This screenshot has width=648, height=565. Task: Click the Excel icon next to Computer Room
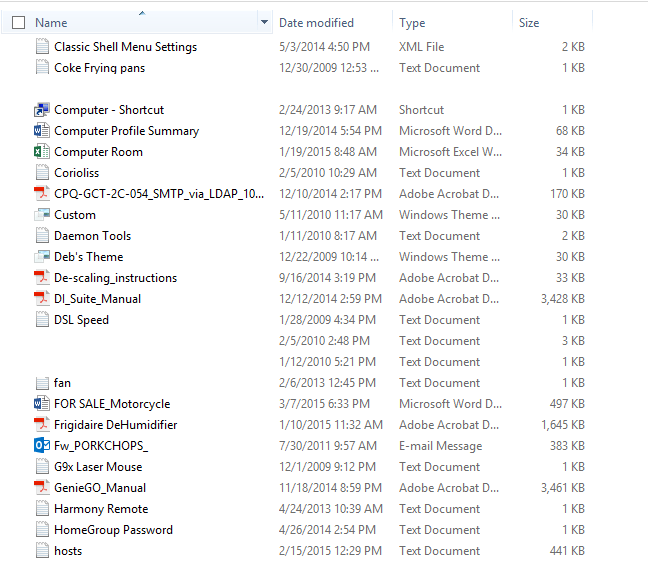pyautogui.click(x=41, y=152)
